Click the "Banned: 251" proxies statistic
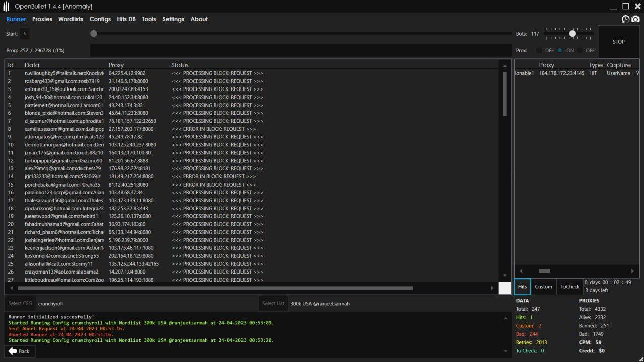The width and height of the screenshot is (644, 362). pos(594,326)
